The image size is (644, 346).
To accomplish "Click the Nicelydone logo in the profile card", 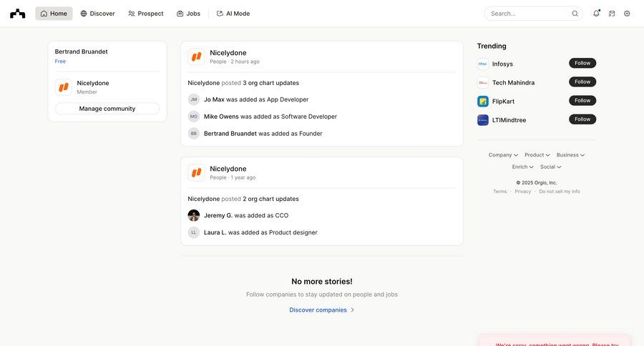I will pos(64,87).
